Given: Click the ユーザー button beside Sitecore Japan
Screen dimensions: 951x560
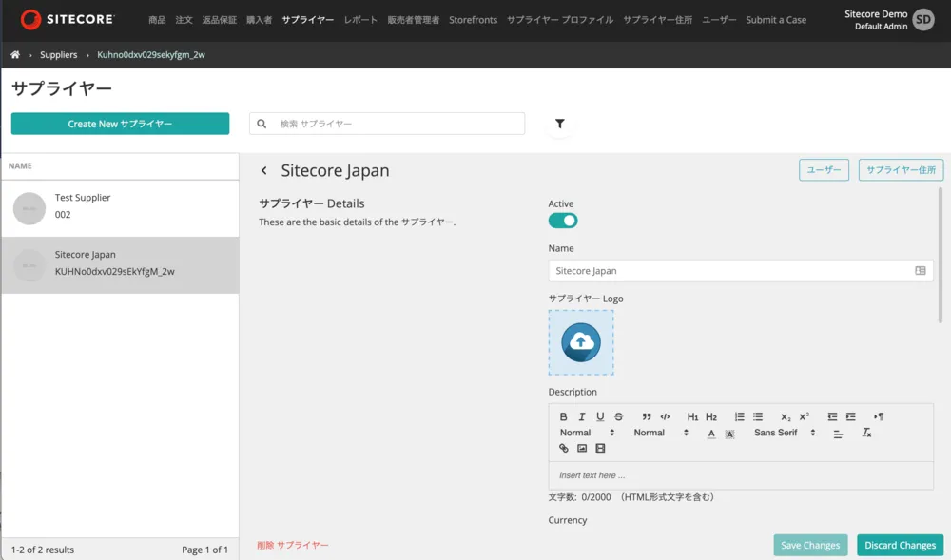Looking at the screenshot, I should (824, 169).
